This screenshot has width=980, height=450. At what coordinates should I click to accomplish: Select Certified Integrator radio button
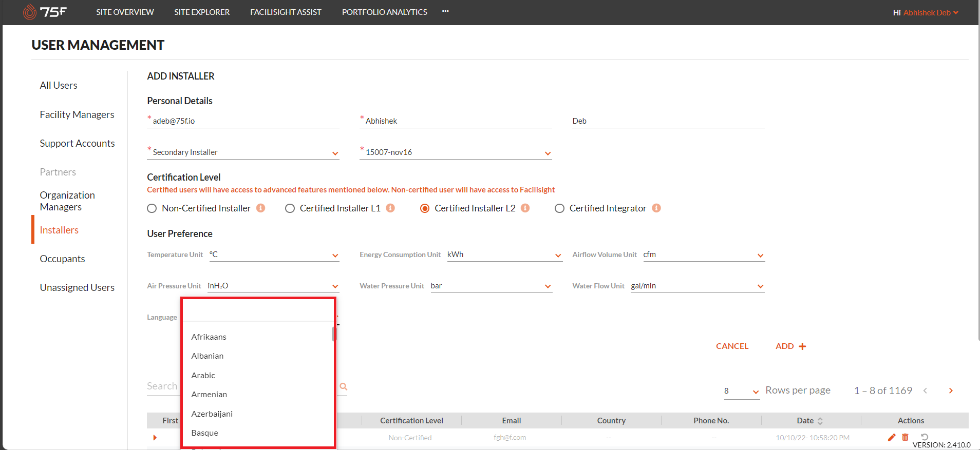[x=560, y=208]
